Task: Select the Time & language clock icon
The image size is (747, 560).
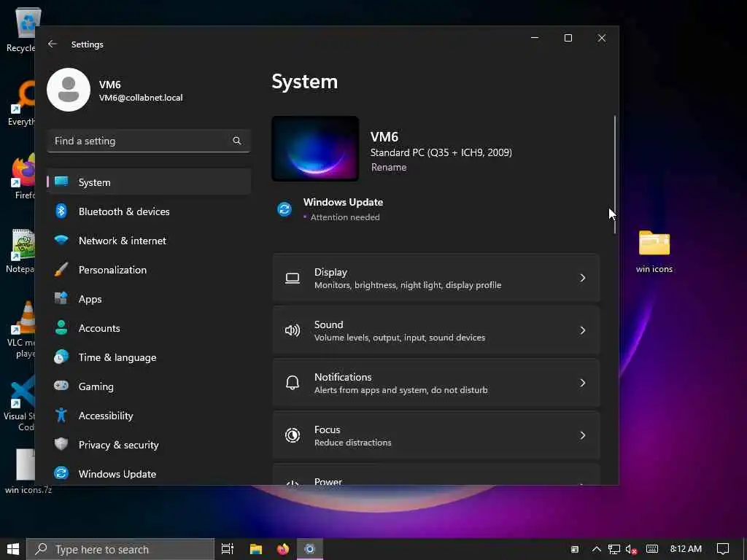Action: click(x=61, y=357)
